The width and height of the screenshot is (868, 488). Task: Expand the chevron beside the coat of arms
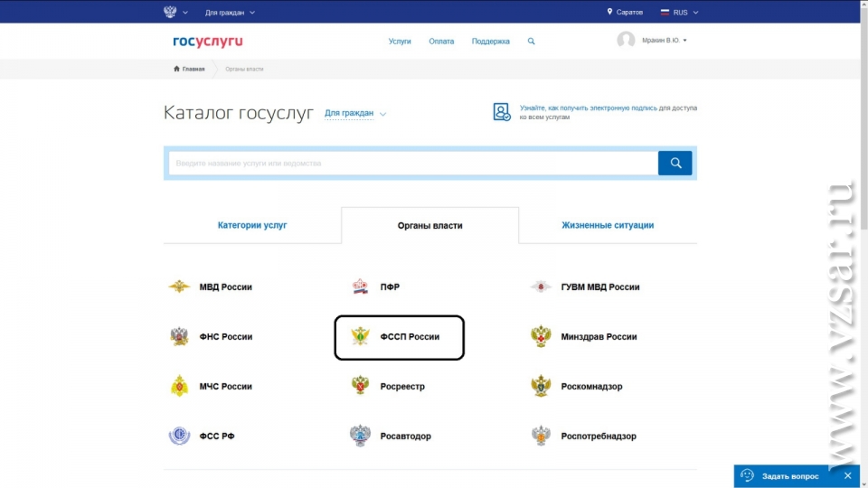pyautogui.click(x=184, y=12)
